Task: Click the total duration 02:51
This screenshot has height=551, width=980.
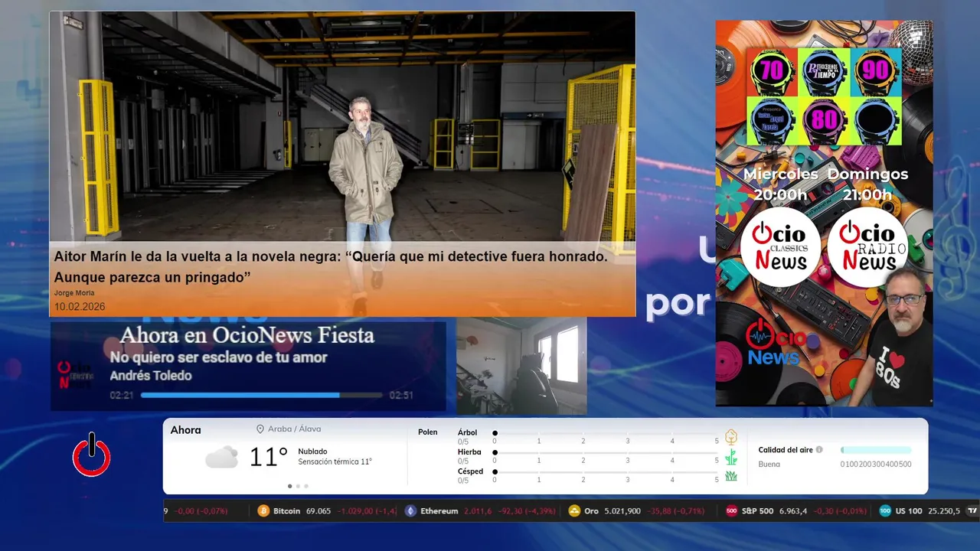Action: [x=401, y=396]
